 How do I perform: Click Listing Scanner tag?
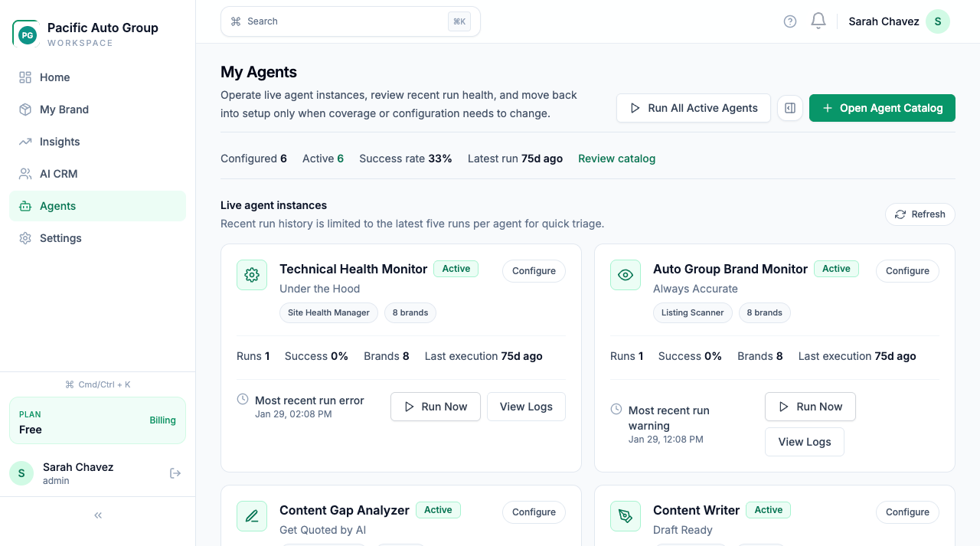point(692,312)
